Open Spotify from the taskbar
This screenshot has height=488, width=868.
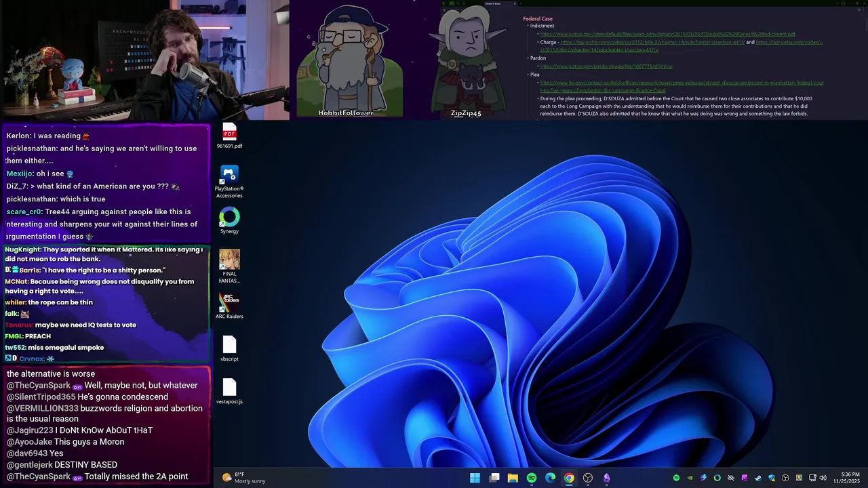point(532,478)
